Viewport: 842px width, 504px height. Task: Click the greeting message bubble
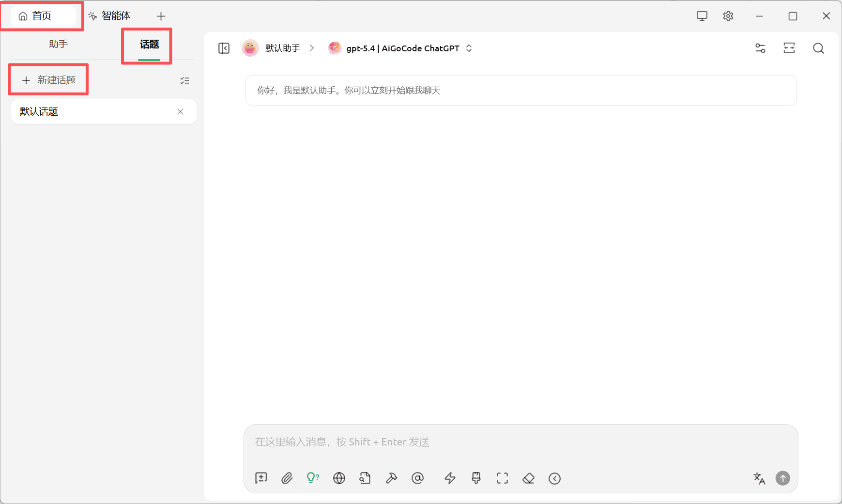(521, 91)
